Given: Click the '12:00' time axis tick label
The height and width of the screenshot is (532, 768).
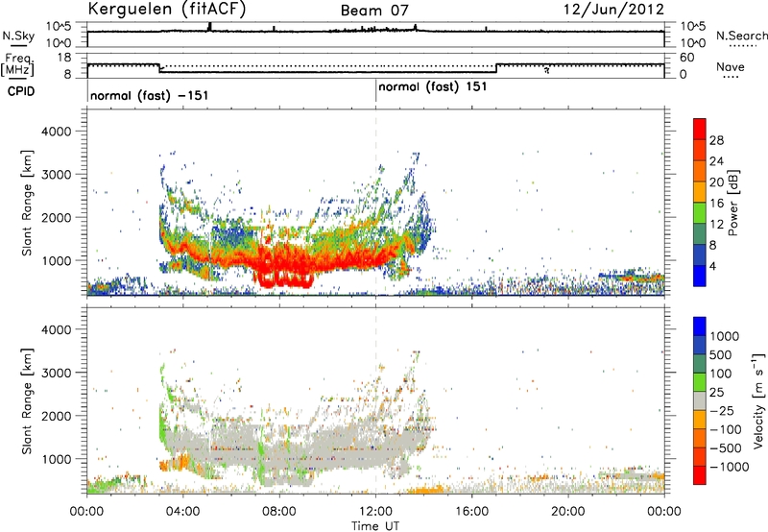Looking at the screenshot, I should 375,512.
